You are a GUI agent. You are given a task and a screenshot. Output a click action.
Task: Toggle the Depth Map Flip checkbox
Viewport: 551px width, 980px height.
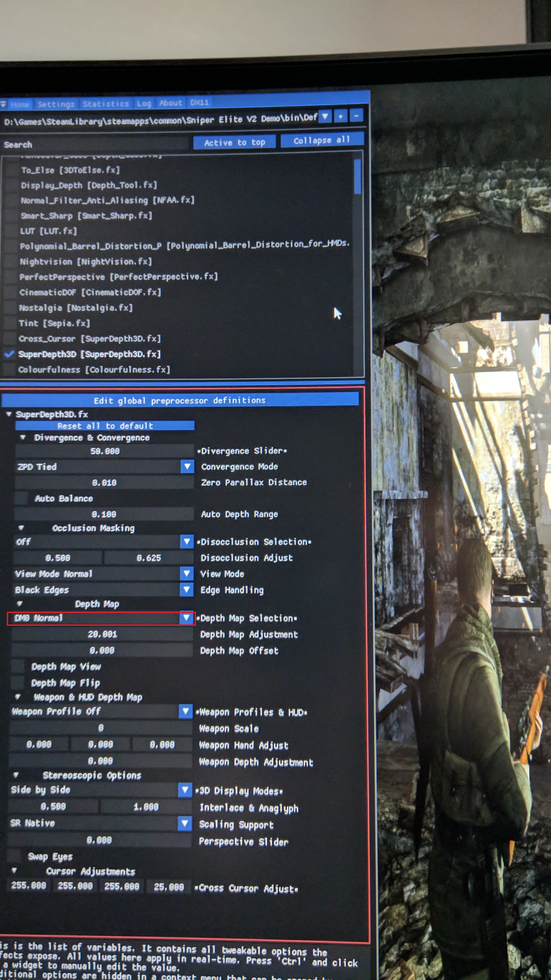(x=17, y=683)
